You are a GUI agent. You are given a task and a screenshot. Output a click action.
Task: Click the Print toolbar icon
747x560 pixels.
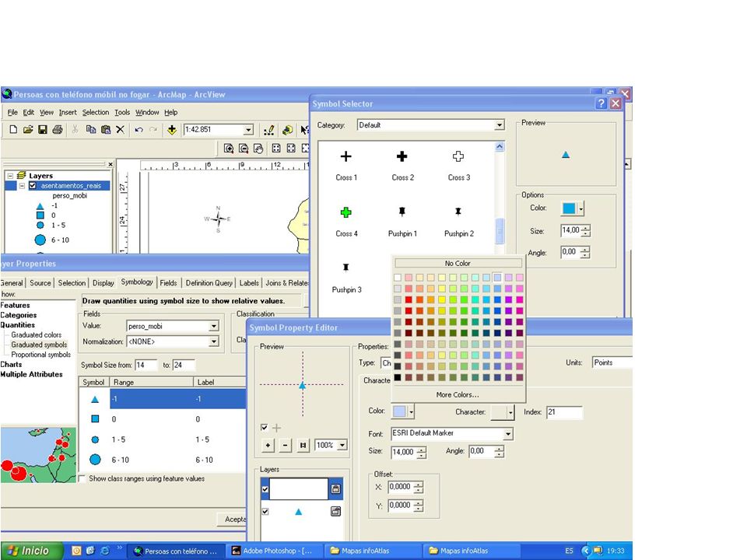[58, 130]
